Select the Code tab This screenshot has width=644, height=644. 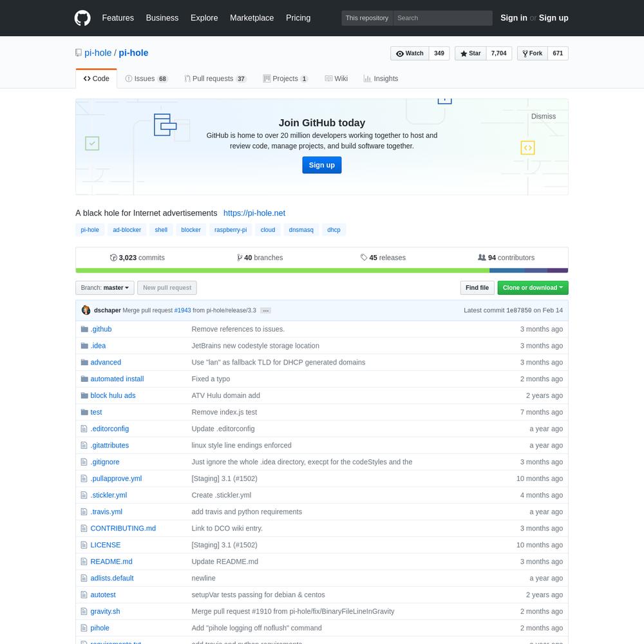coord(96,79)
